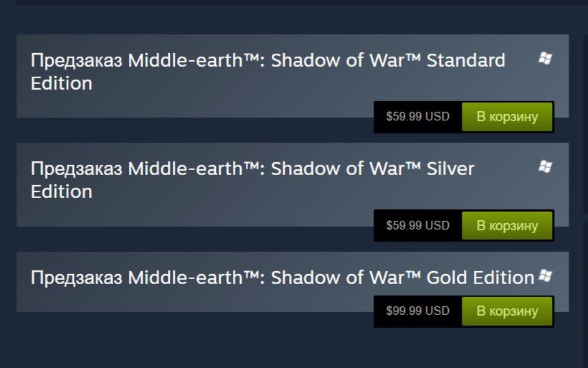The image size is (588, 368).
Task: Click the words "Gold Edition" in the last heading
Action: click(x=480, y=278)
